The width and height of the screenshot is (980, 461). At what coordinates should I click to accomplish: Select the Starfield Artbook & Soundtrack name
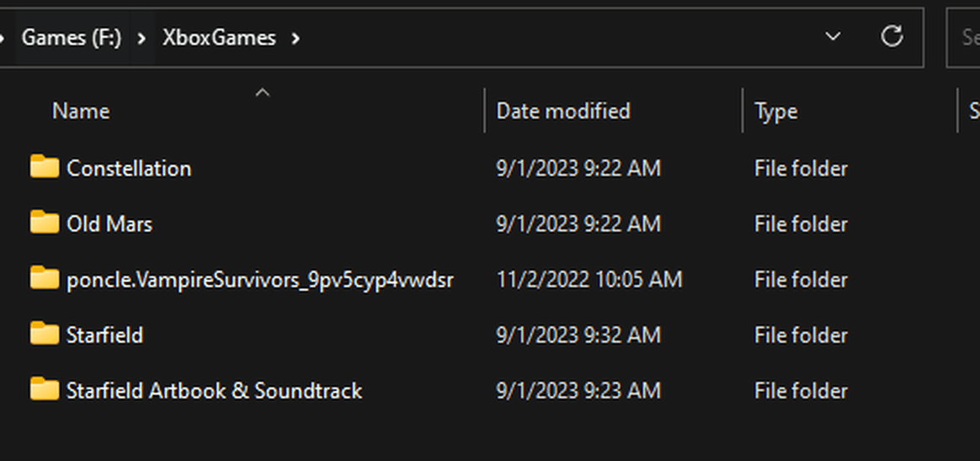click(x=214, y=391)
